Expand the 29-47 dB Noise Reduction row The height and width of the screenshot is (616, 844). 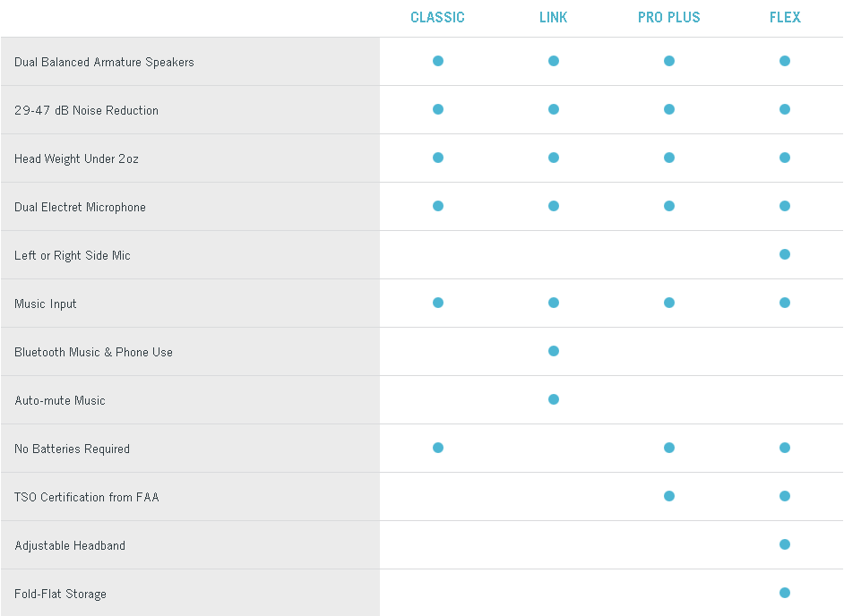86,110
